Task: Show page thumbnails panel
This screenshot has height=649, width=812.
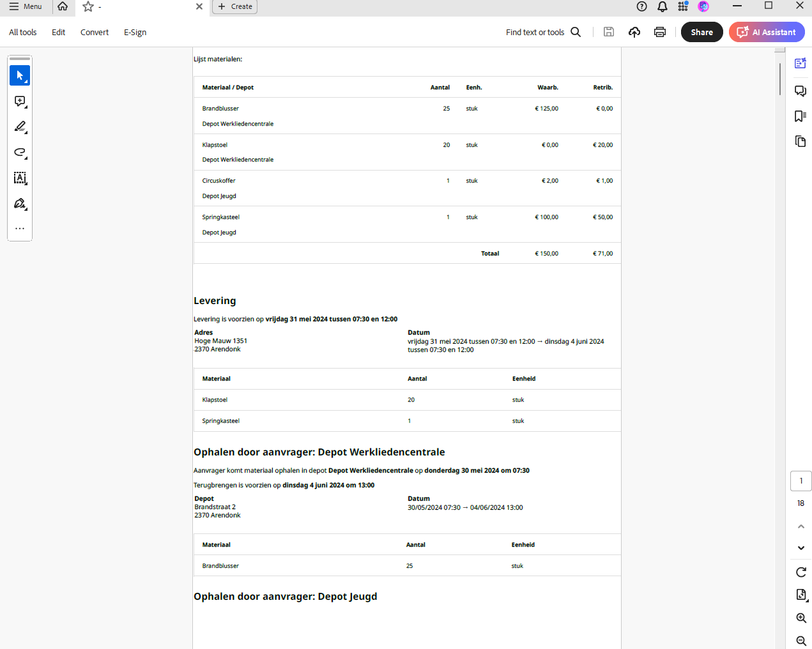Action: pyautogui.click(x=800, y=141)
